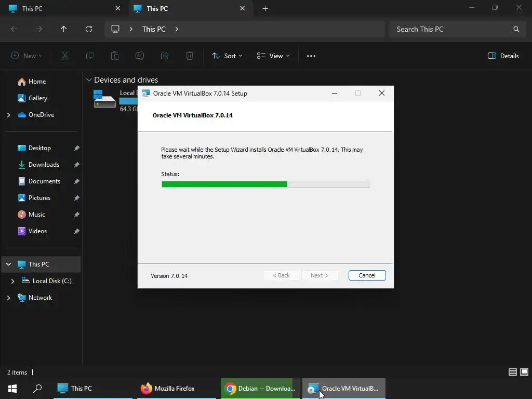Open Videos in the sidebar
The width and height of the screenshot is (532, 399).
point(37,231)
